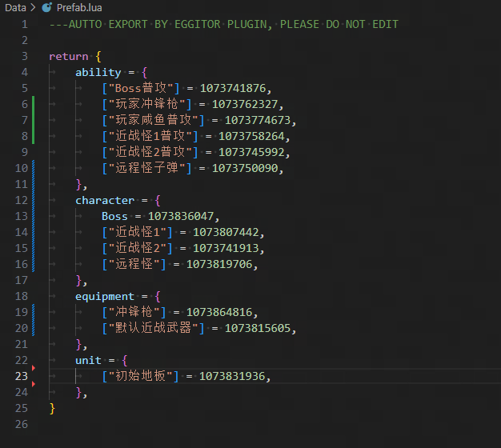Click the "初始地板" key
501x448 pixels.
[140, 376]
